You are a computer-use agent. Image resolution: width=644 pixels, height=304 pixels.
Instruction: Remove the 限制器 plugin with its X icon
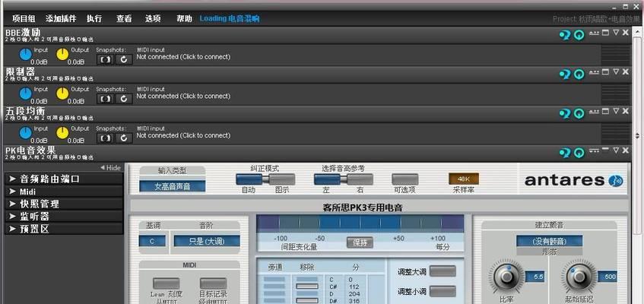(626, 71)
